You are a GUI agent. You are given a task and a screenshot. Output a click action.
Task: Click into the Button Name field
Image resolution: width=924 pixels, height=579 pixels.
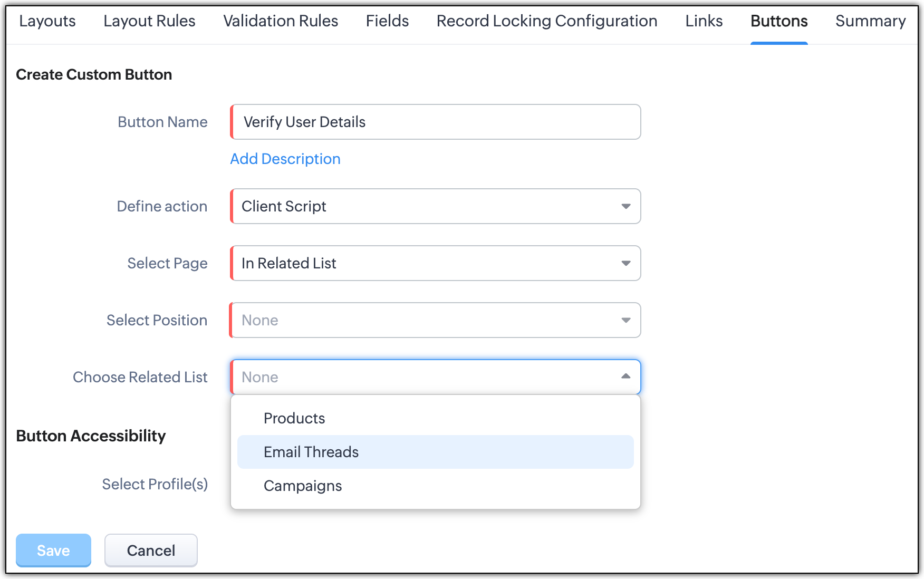coord(435,122)
